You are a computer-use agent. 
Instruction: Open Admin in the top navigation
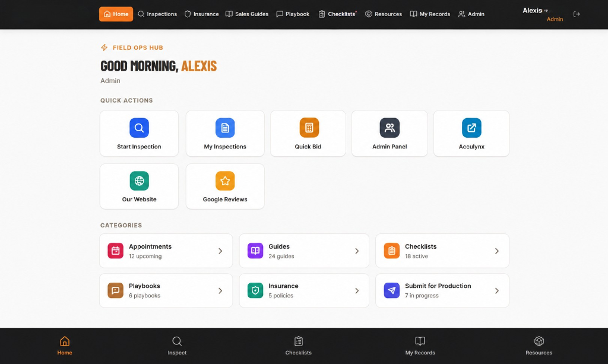[471, 14]
